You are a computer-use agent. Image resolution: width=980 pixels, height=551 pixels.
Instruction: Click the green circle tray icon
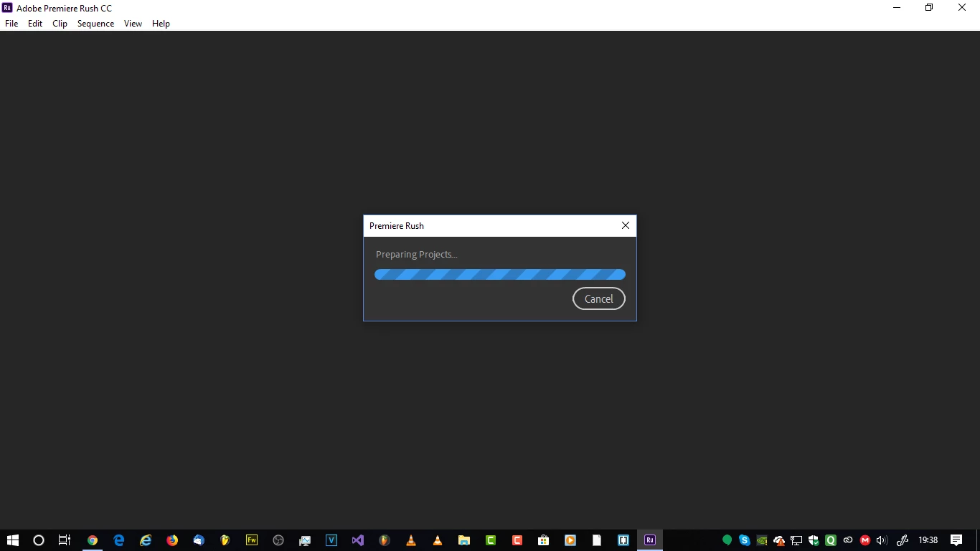[x=727, y=540]
